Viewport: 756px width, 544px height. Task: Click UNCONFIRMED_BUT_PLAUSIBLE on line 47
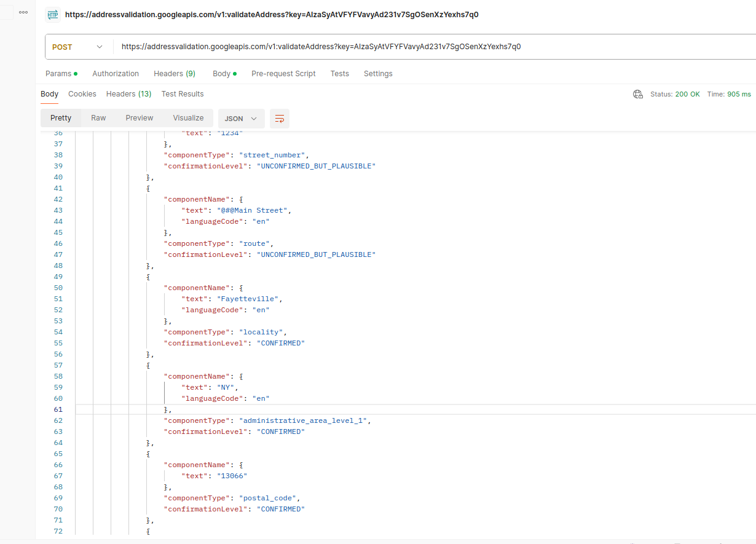[316, 254]
